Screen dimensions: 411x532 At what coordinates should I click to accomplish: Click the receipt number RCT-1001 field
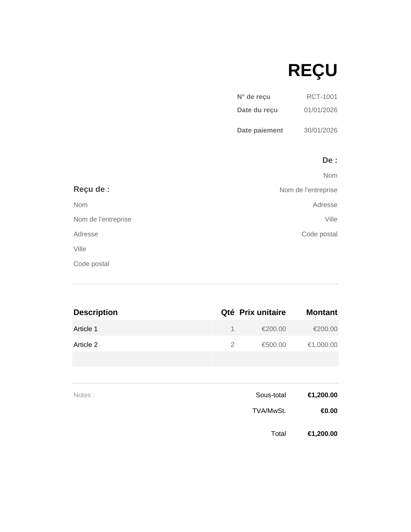point(322,97)
